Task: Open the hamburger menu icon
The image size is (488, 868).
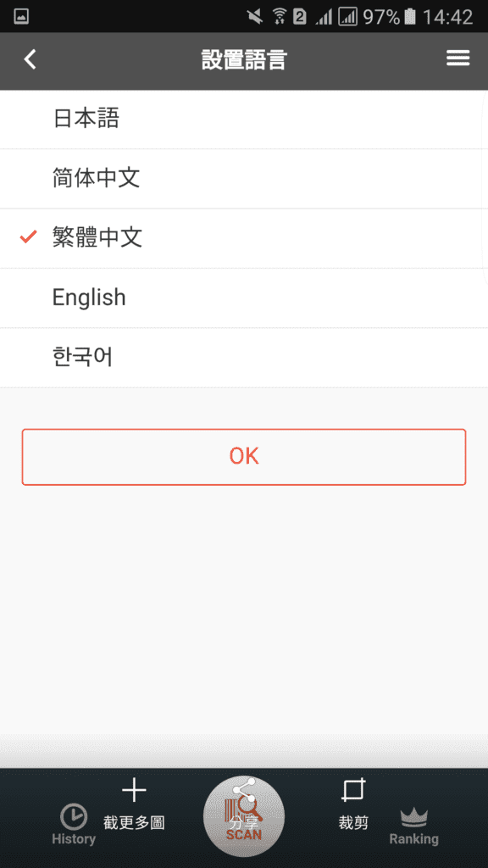Action: 458,58
